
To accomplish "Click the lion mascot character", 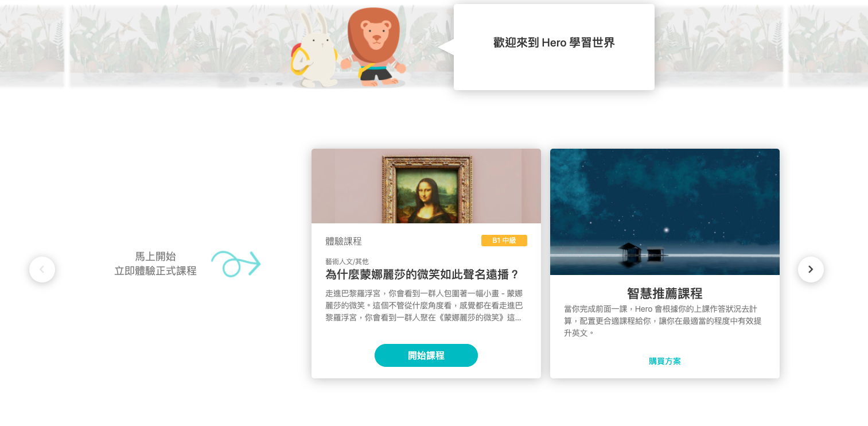I will click(x=373, y=47).
